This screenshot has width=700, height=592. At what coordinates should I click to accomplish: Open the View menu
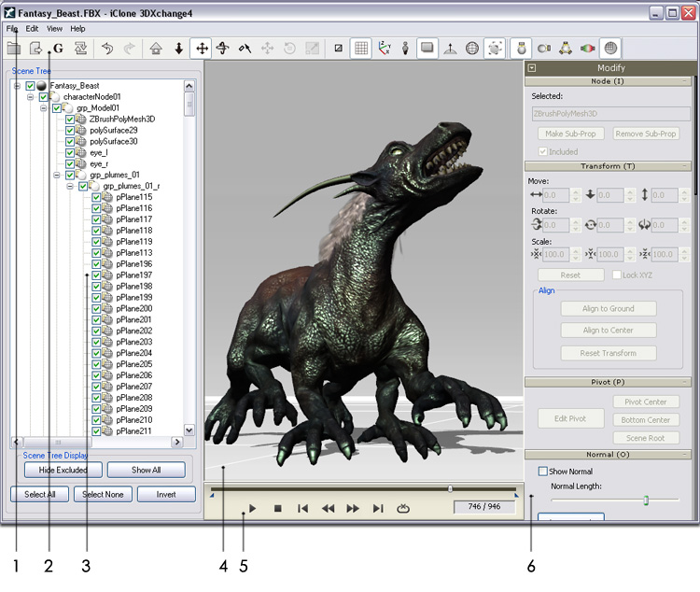(x=55, y=29)
